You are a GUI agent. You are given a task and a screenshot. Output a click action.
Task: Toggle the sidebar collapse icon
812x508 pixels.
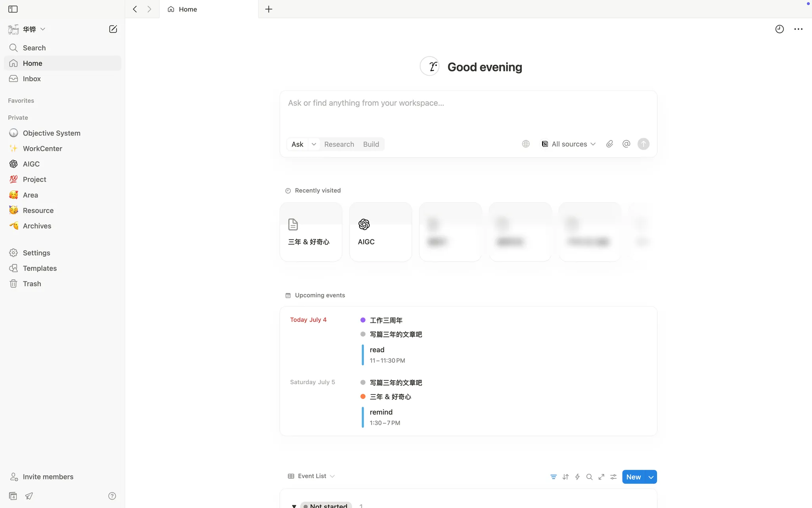point(13,9)
